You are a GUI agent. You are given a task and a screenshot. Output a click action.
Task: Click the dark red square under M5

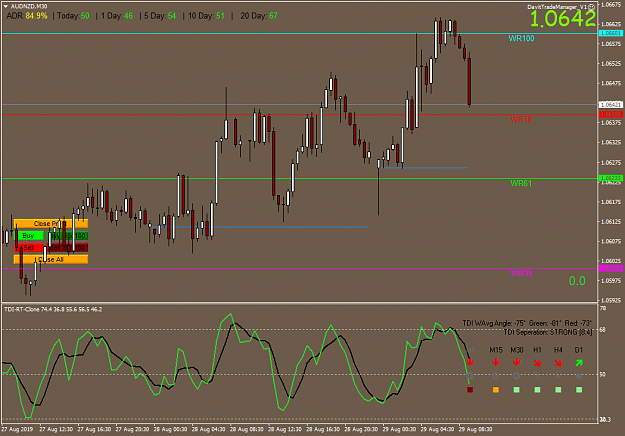click(x=470, y=389)
